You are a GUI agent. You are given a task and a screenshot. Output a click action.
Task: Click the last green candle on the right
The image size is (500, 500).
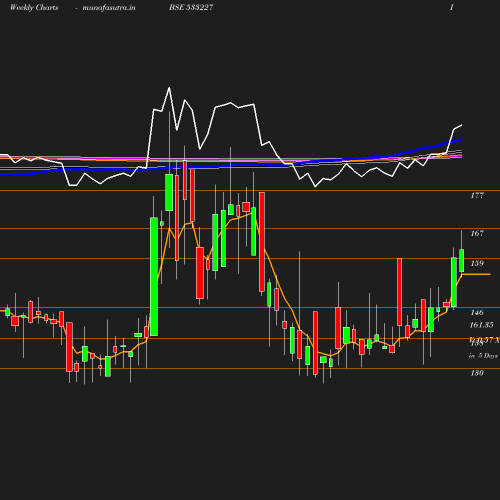(462, 261)
